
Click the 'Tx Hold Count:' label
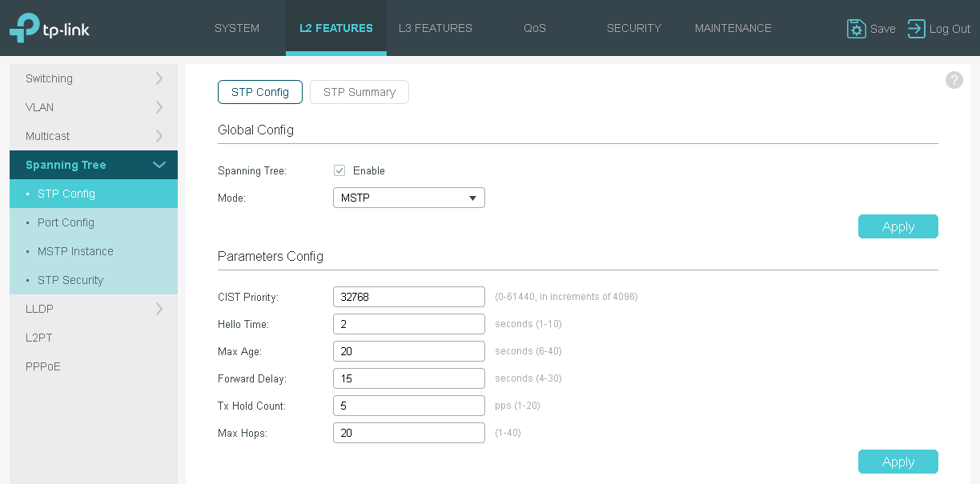[x=251, y=406]
